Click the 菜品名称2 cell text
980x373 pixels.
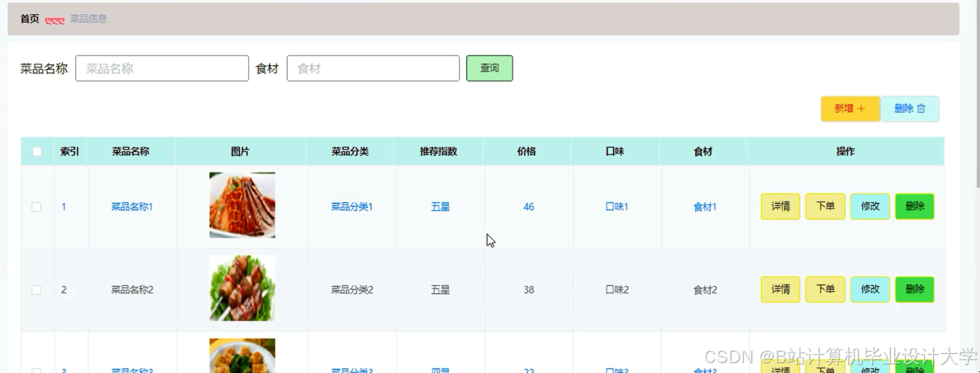point(132,290)
